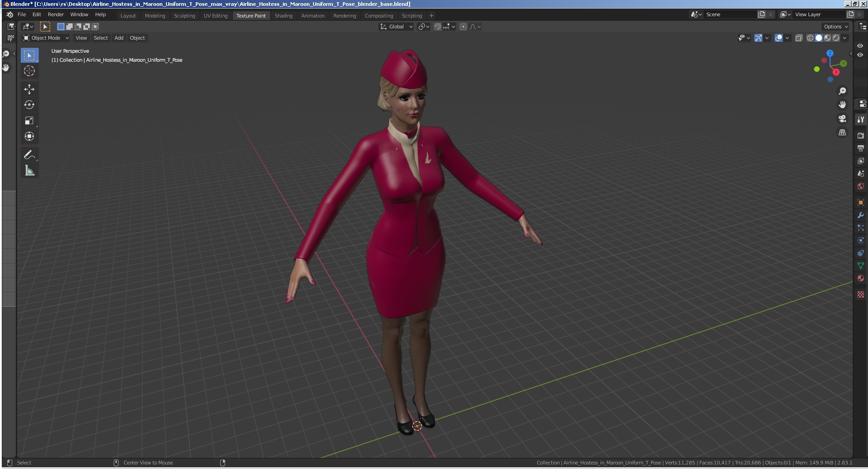Toggle snapping magnet icon

[438, 27]
